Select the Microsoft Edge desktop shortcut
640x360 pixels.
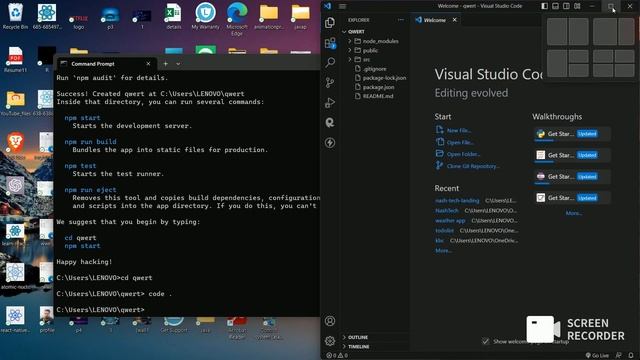click(x=237, y=19)
